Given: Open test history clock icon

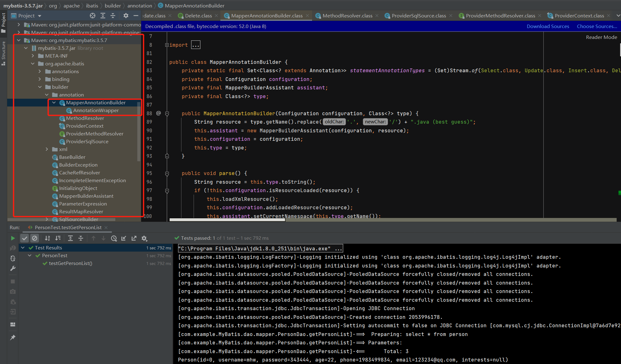Looking at the screenshot, I should (x=114, y=238).
